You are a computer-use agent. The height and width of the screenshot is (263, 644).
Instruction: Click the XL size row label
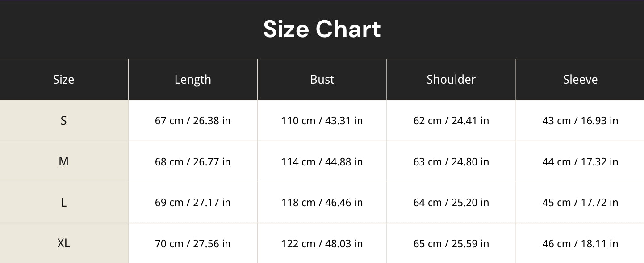coord(64,243)
